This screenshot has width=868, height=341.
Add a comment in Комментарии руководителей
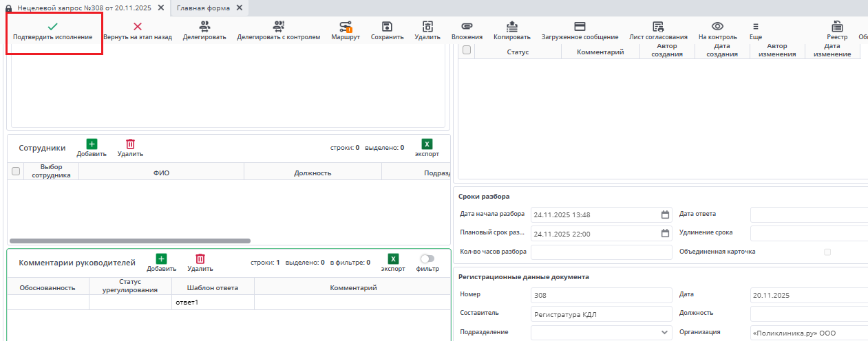161,263
